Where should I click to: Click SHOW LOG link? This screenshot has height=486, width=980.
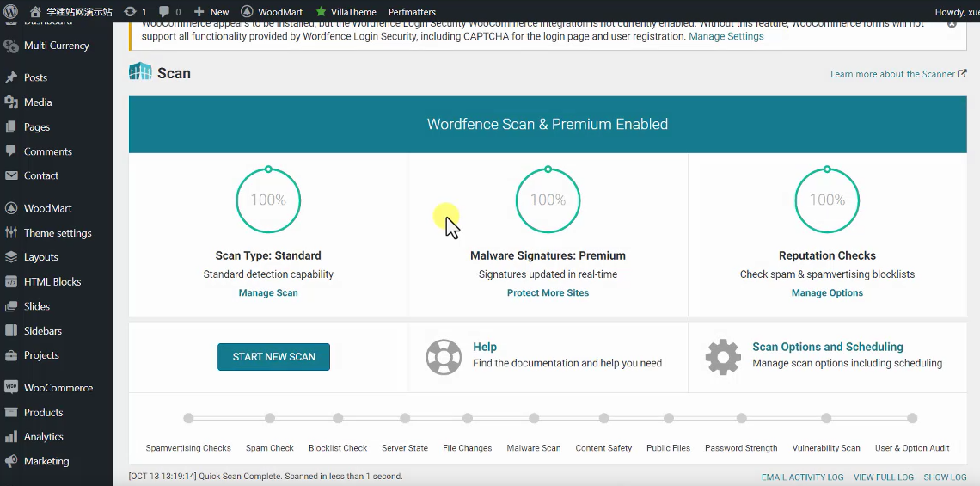coord(945,477)
